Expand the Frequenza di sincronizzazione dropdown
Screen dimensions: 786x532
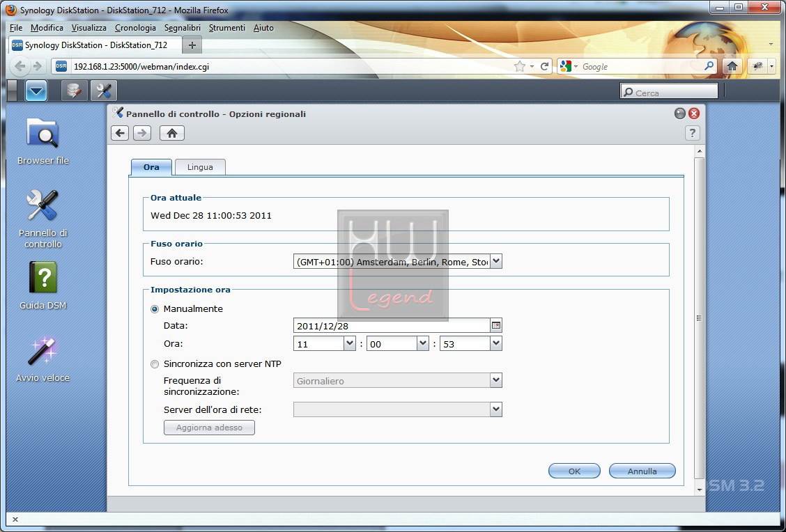click(495, 380)
